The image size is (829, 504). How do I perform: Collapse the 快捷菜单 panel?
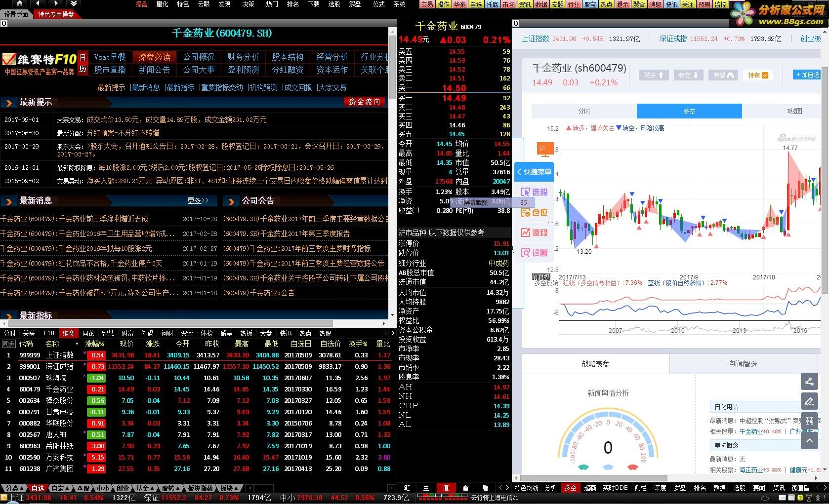pyautogui.click(x=534, y=172)
